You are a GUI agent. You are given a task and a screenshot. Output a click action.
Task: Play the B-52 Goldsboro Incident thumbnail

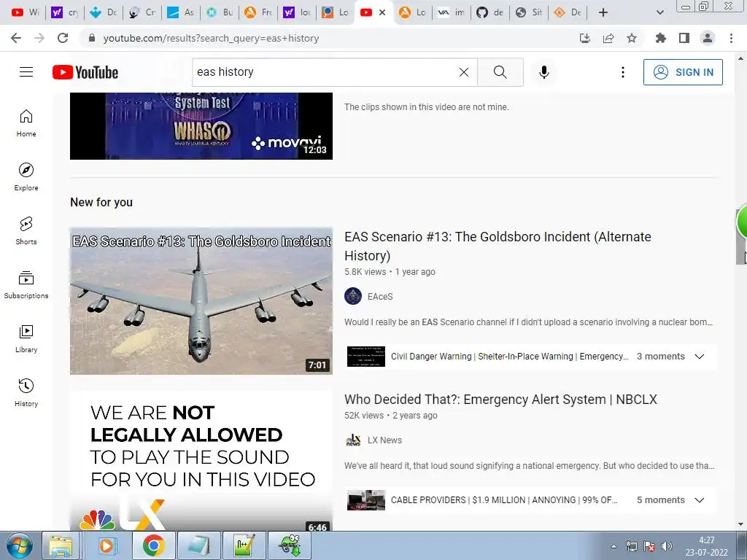201,301
